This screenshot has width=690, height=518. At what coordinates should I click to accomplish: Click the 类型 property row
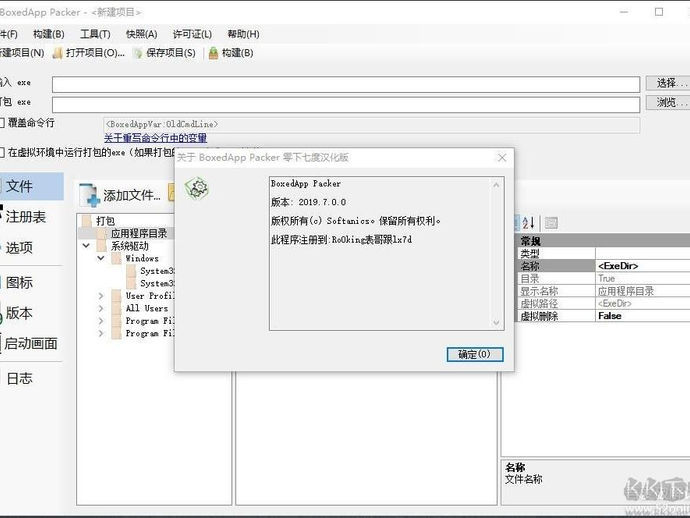click(x=602, y=253)
